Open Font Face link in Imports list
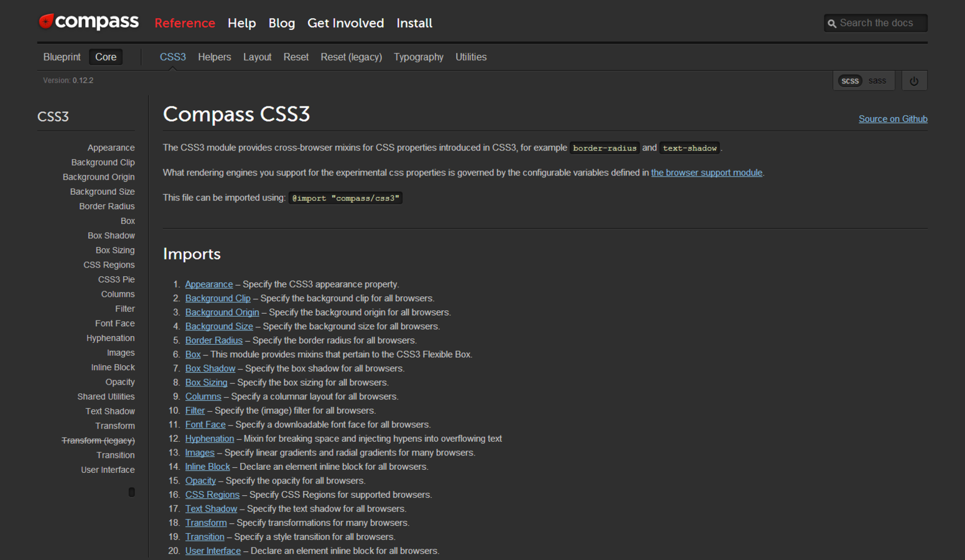965x560 pixels. [205, 425]
